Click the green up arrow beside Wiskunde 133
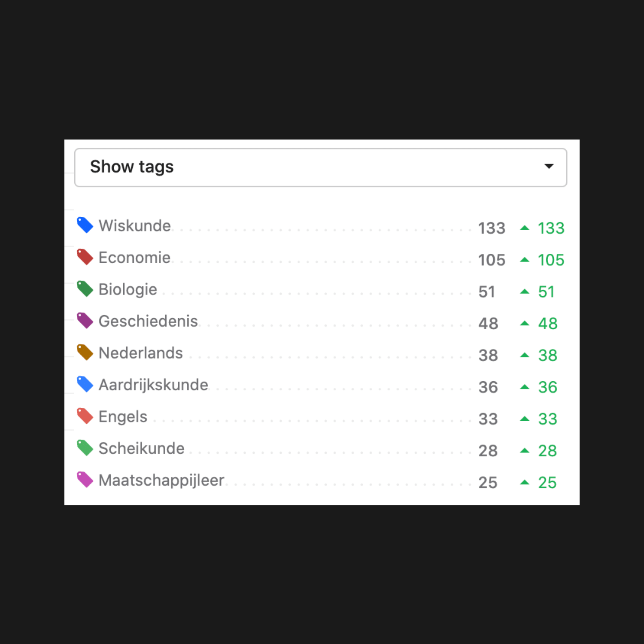Screen dimensions: 644x644 pyautogui.click(x=525, y=228)
